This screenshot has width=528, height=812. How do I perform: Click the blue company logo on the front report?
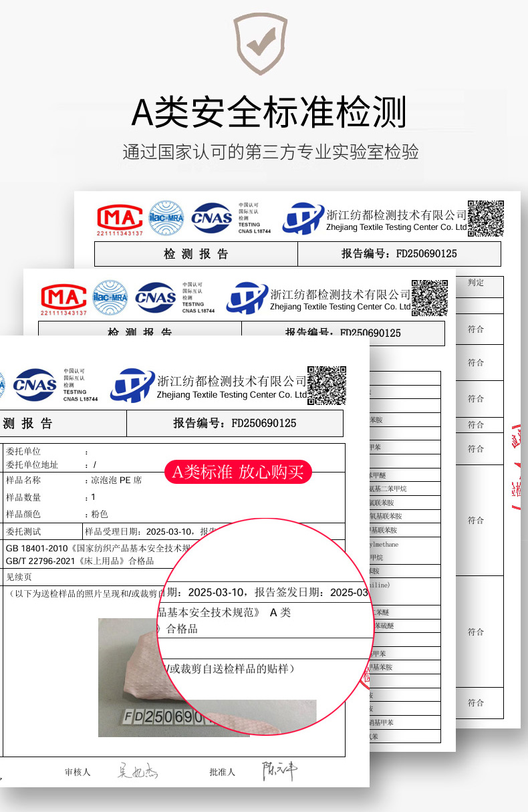[x=132, y=386]
